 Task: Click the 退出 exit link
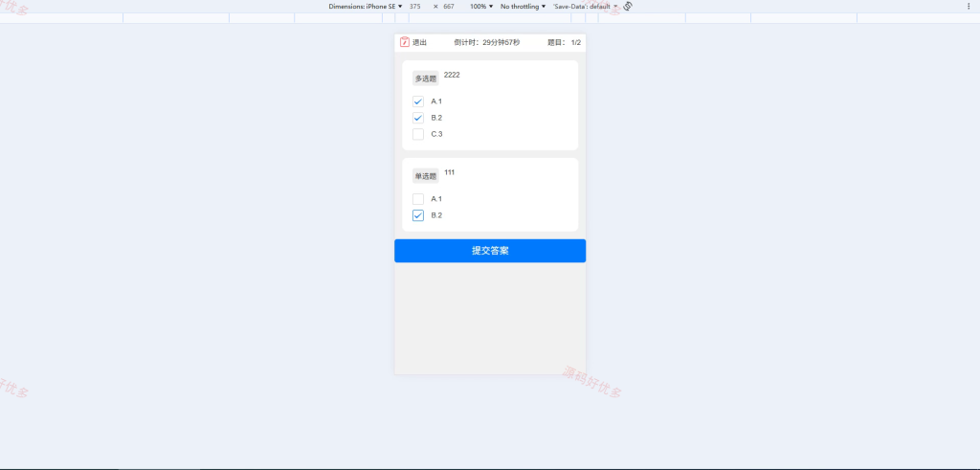pyautogui.click(x=419, y=42)
